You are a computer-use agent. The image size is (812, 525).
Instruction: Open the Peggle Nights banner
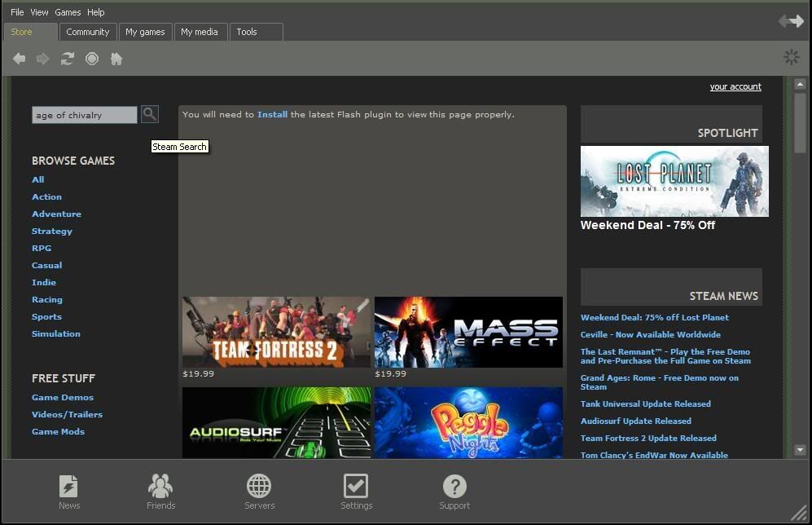click(468, 422)
